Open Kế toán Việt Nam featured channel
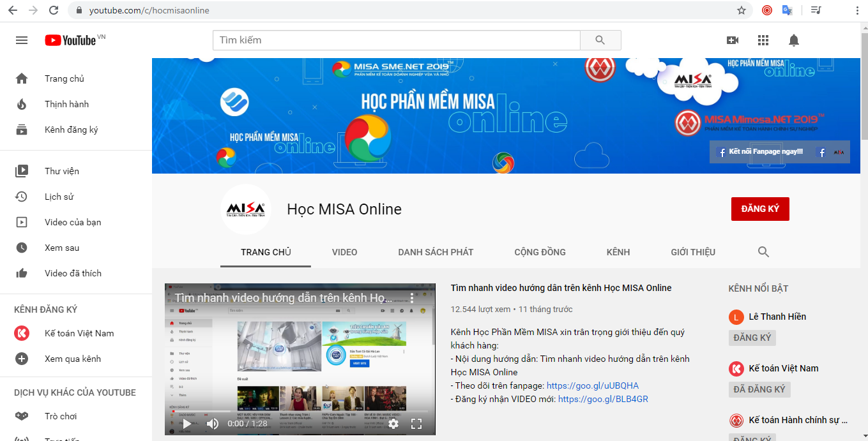This screenshot has width=868, height=441. click(783, 368)
